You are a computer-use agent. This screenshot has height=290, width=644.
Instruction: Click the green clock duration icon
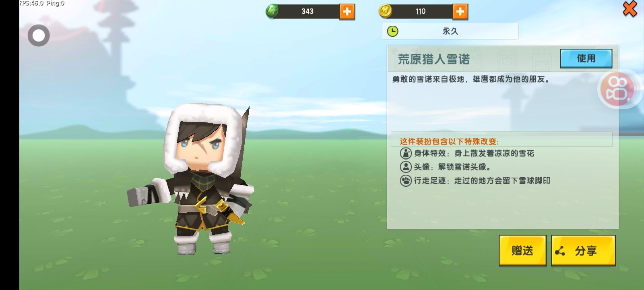[392, 31]
